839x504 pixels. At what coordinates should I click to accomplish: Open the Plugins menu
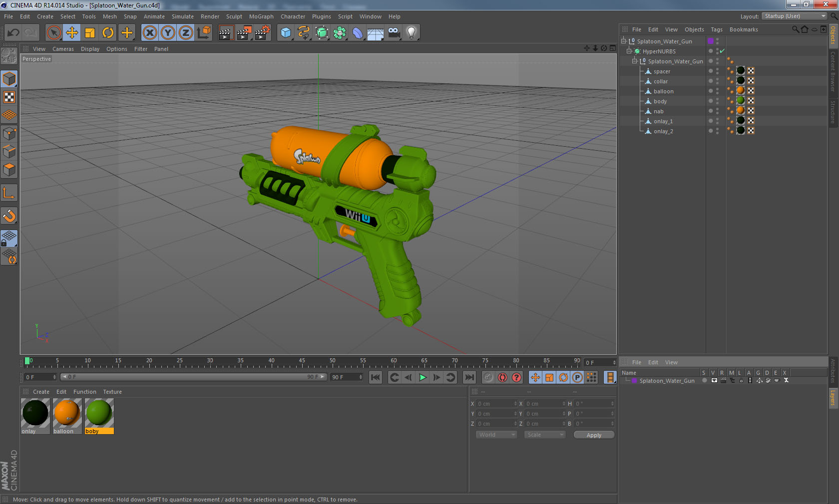pos(322,16)
